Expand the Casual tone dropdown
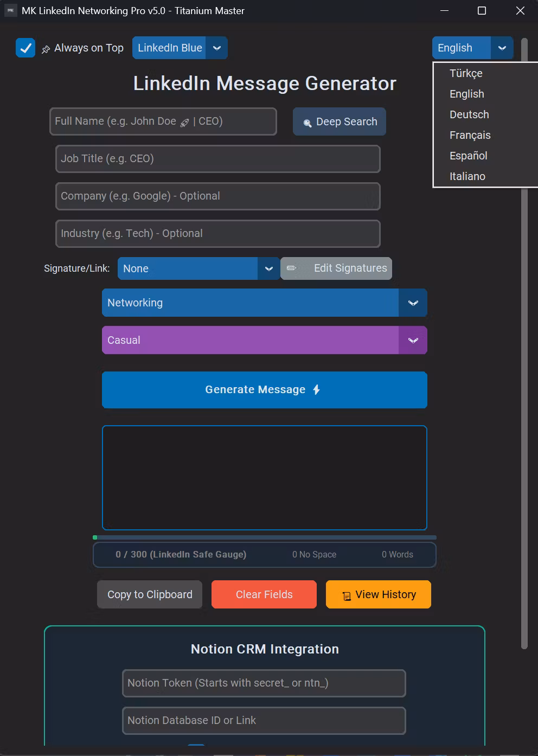Viewport: 538px width, 756px height. coord(413,340)
